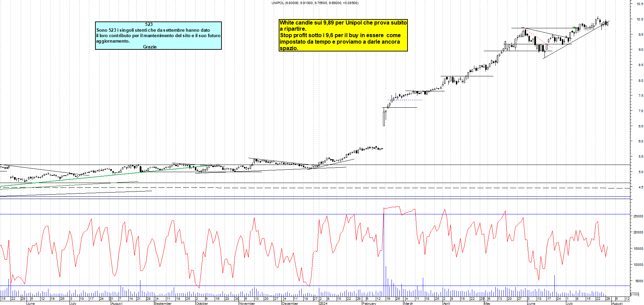Viewport: 644px width, 305px height.
Task: Select the yellow 'White candle sui 9,89' annotation box
Action: coord(343,35)
